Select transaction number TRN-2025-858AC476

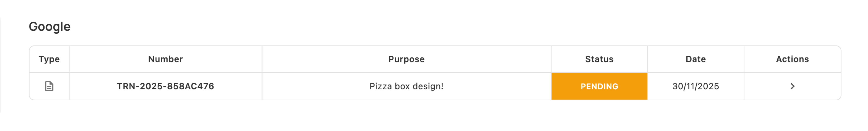165,86
